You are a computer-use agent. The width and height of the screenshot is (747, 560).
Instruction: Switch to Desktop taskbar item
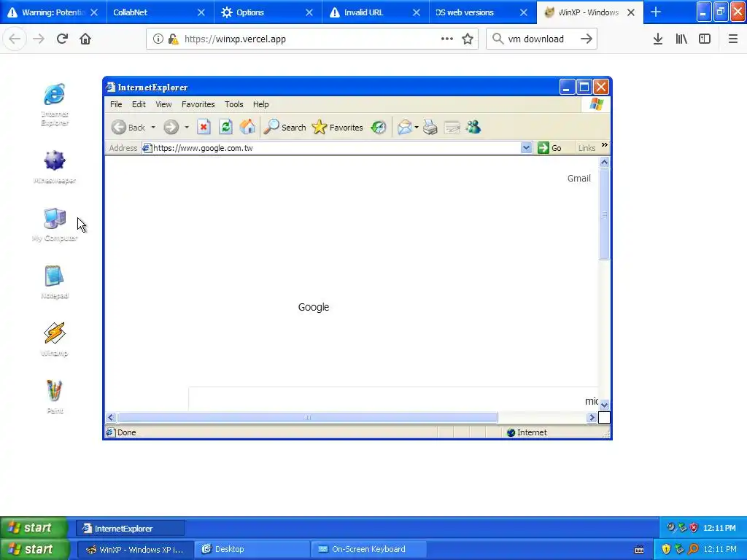point(252,549)
